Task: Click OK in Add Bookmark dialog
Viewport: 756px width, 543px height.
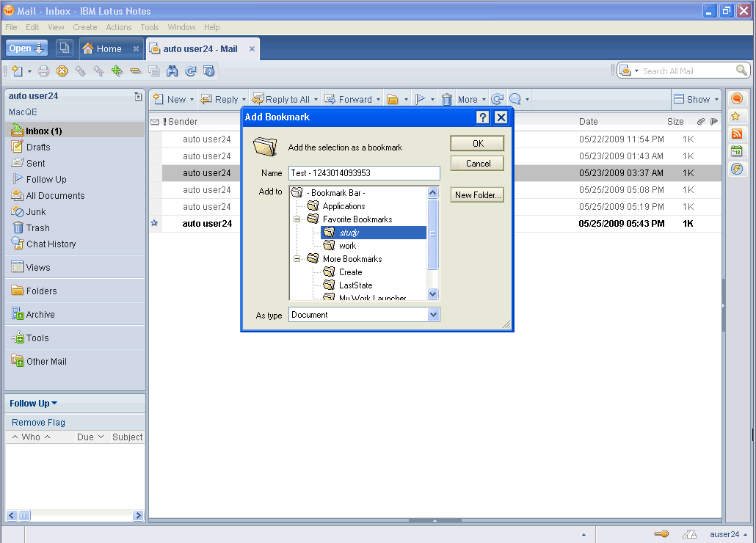Action: click(x=477, y=144)
